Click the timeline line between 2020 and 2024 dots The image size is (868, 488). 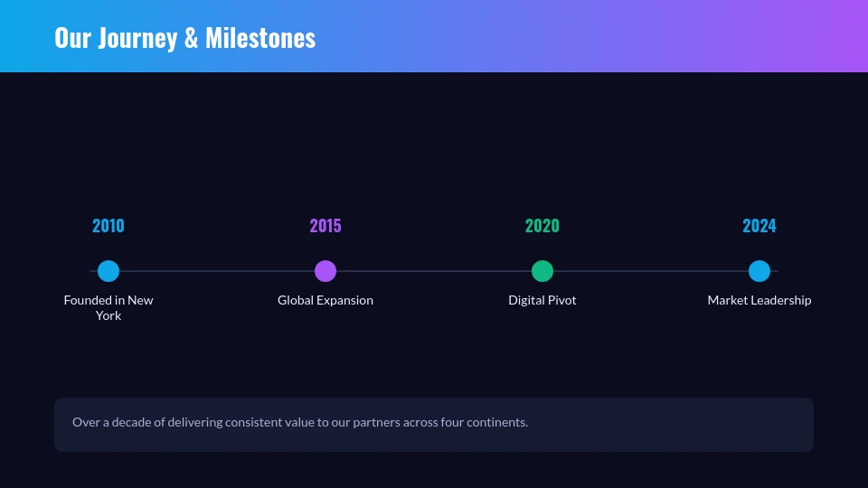651,271
